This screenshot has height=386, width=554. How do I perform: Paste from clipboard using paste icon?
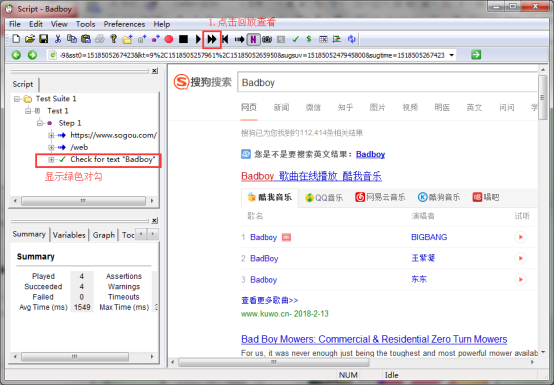coord(86,39)
